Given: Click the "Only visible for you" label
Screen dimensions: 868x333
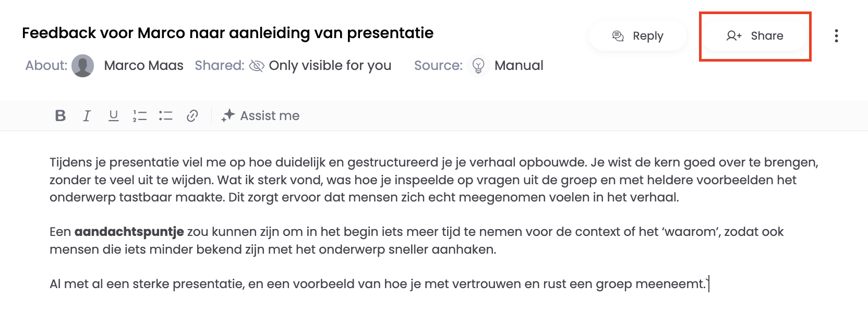Looking at the screenshot, I should point(330,66).
